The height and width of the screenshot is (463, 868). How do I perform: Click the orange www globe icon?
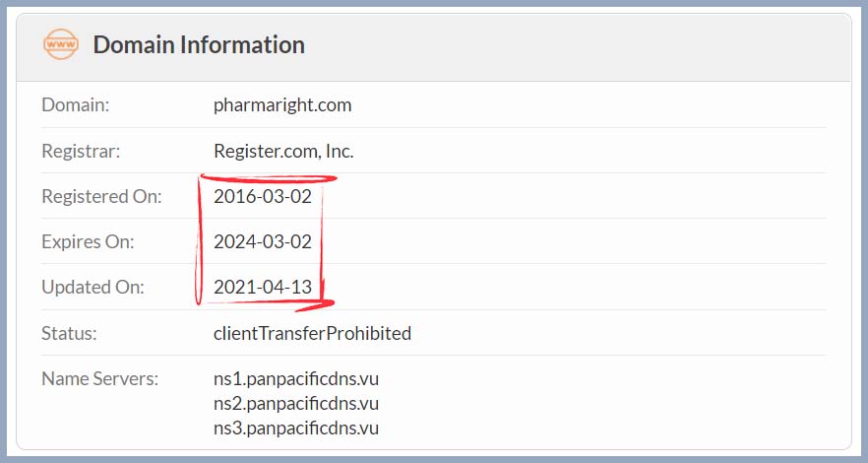pos(61,44)
